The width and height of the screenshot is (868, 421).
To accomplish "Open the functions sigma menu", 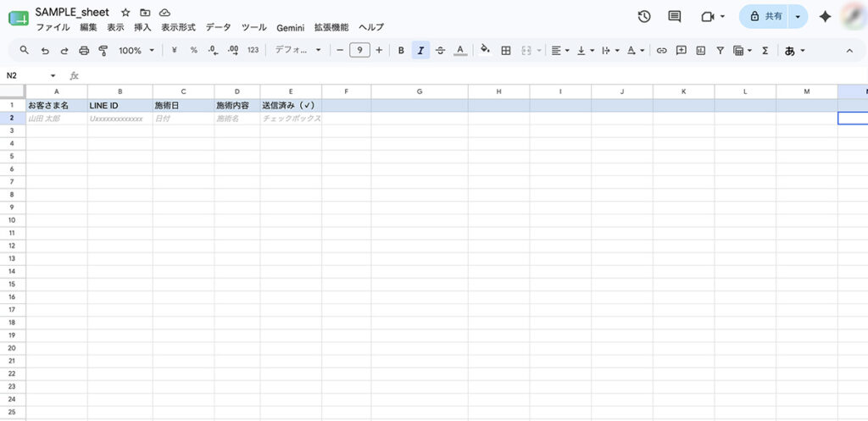I will tap(765, 50).
